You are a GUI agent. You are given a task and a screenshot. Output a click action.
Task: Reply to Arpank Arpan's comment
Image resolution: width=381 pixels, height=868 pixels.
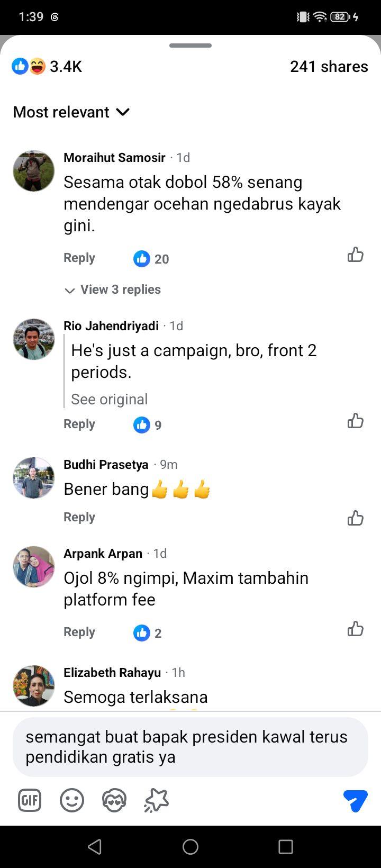79,632
